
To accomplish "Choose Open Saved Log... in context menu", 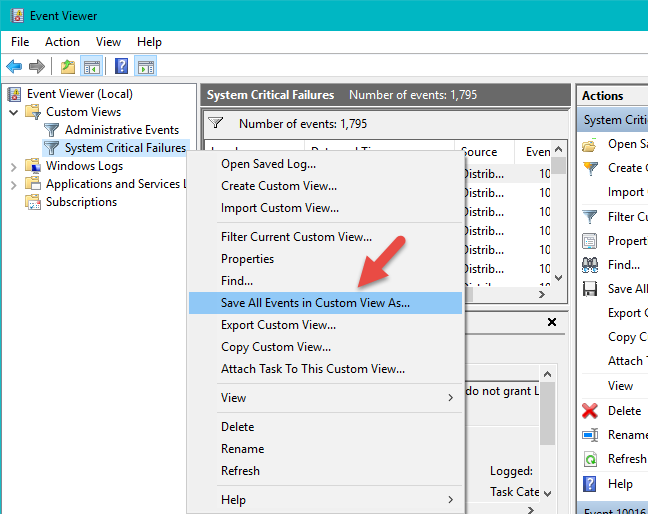I will (x=326, y=164).
